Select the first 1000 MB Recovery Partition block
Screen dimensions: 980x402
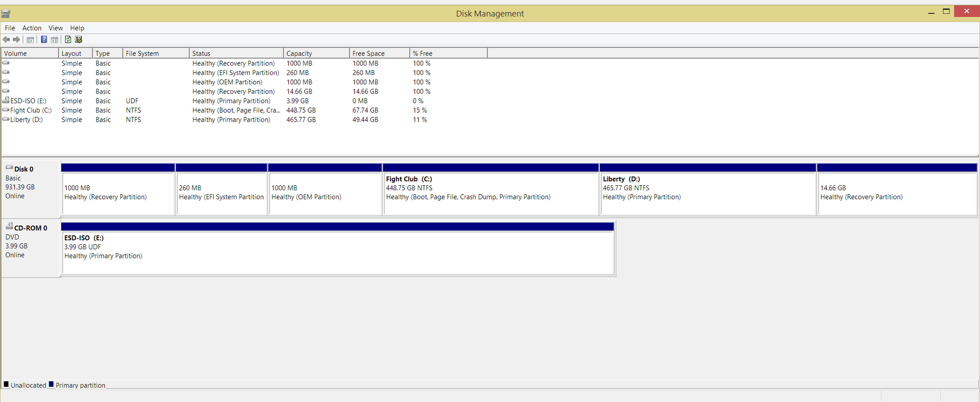coord(118,189)
